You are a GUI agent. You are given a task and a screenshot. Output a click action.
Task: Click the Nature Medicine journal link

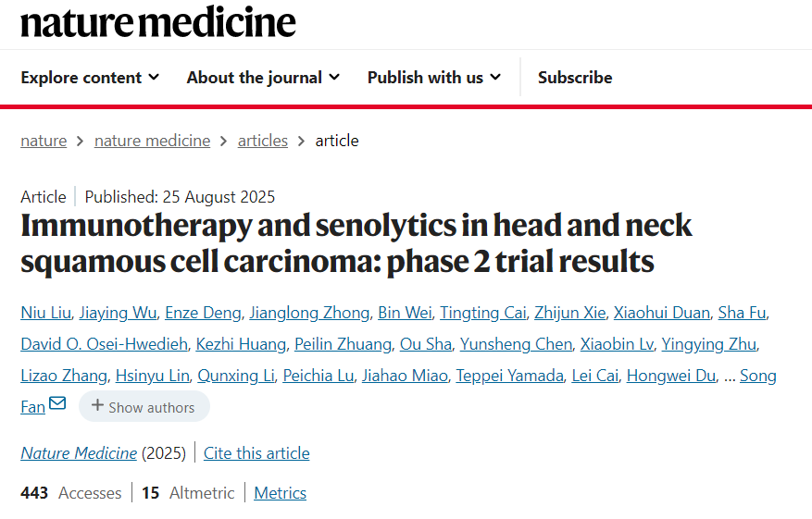pyautogui.click(x=79, y=453)
